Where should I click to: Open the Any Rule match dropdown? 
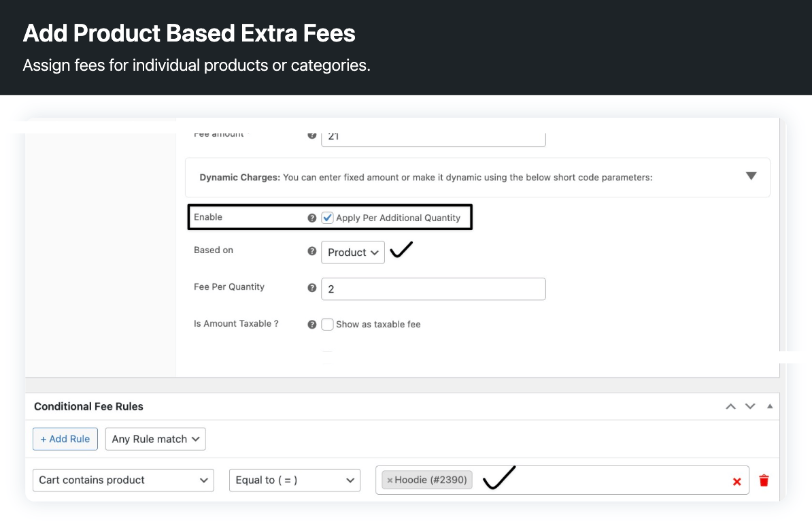155,439
